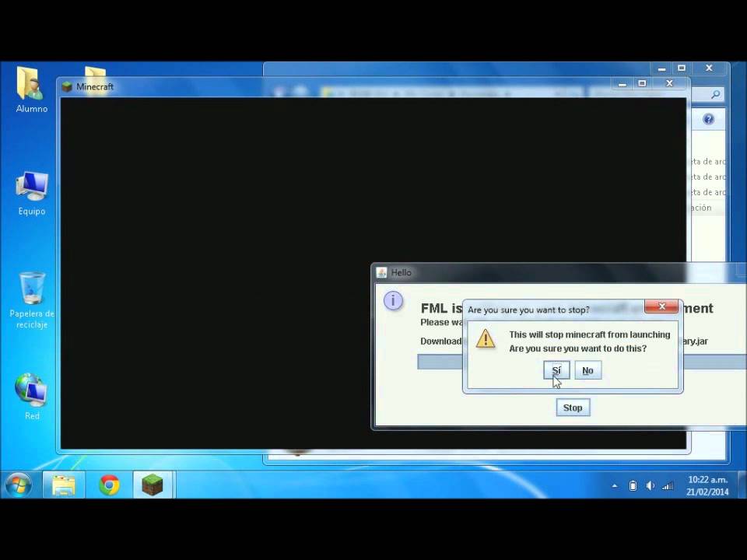Screen dimensions: 747x560
Task: Click the Explorer window help icon
Action: pos(708,119)
